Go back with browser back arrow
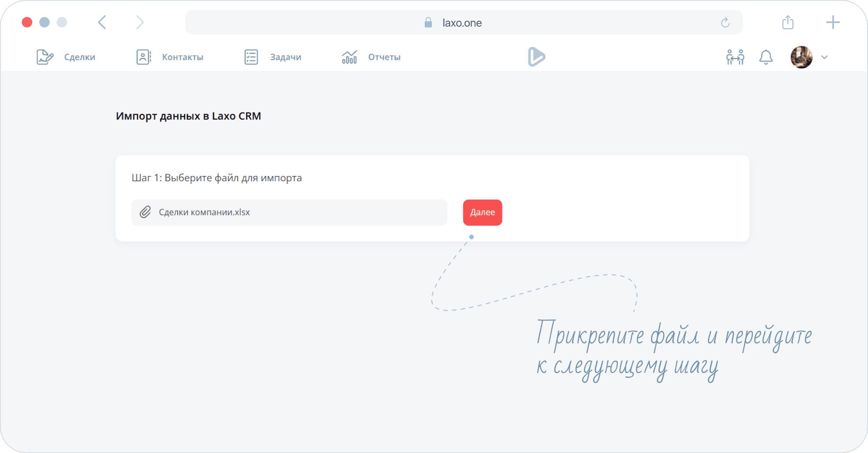Viewport: 868px width, 453px height. pyautogui.click(x=102, y=22)
